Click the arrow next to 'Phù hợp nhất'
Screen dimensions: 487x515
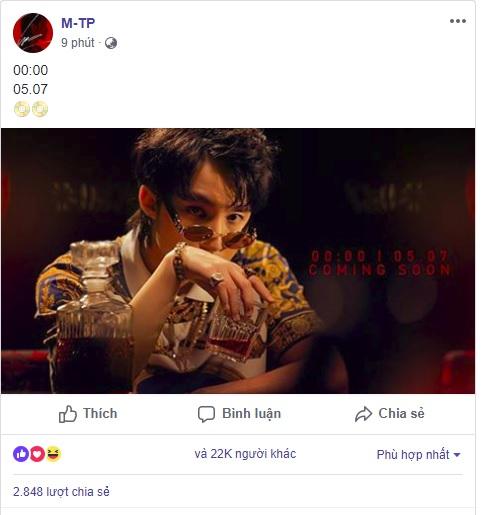tap(457, 455)
